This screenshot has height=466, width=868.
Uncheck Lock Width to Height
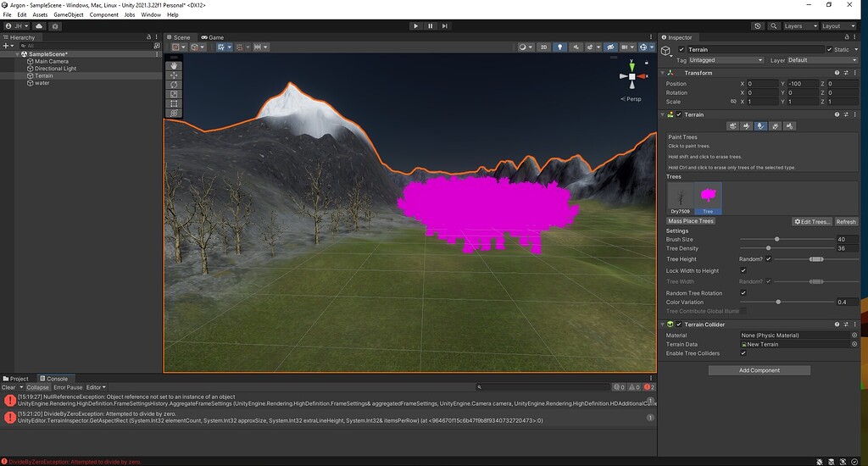coord(743,270)
